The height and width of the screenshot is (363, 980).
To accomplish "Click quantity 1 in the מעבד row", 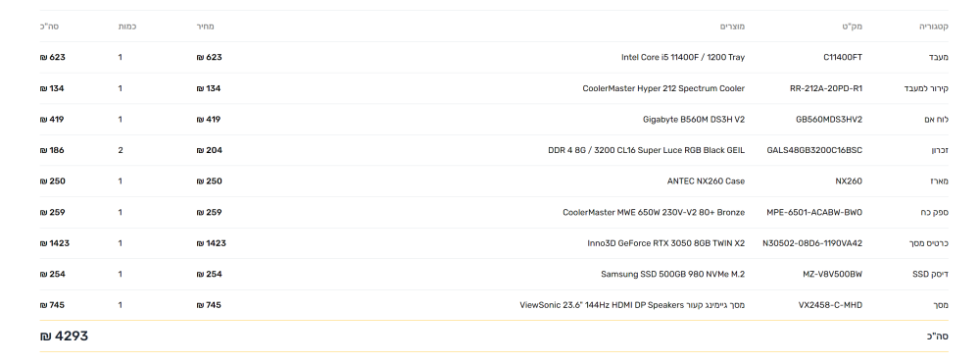I will pyautogui.click(x=120, y=57).
